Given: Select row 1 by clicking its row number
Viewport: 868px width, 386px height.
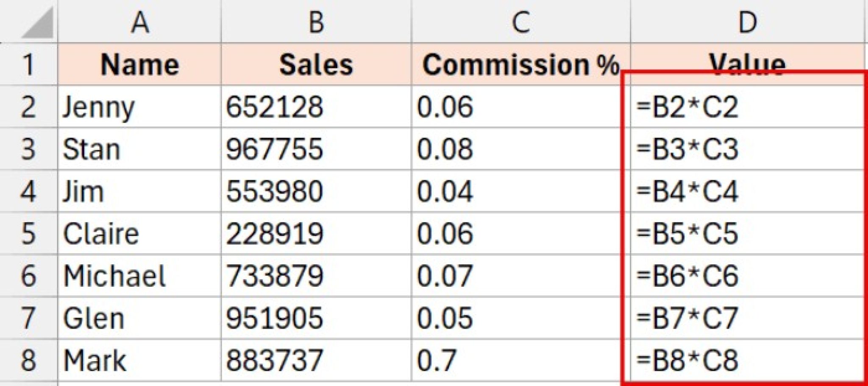Looking at the screenshot, I should click(x=28, y=64).
